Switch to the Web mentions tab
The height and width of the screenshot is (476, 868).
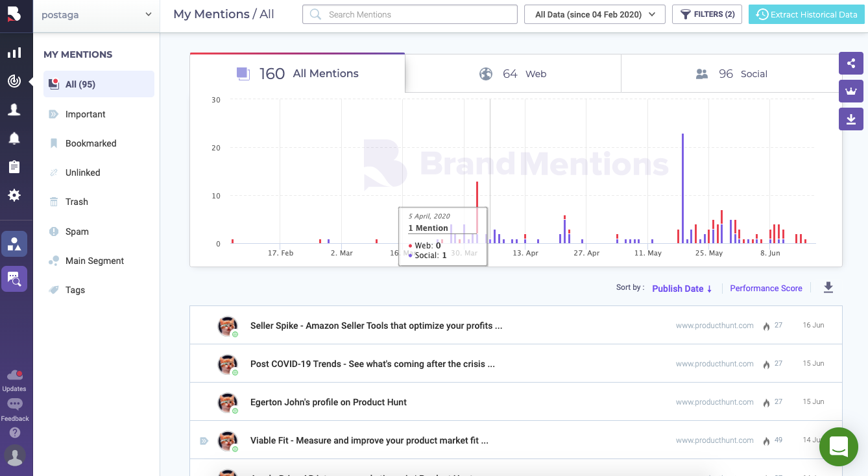(513, 73)
